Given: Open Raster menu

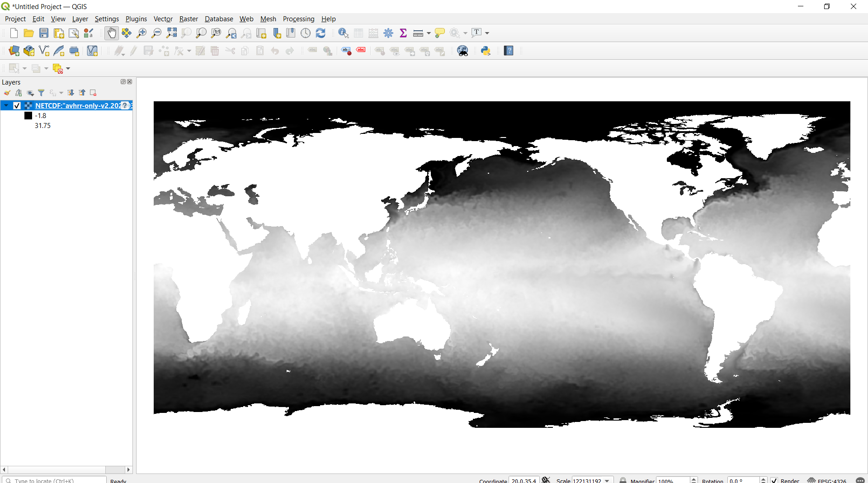Looking at the screenshot, I should point(189,19).
